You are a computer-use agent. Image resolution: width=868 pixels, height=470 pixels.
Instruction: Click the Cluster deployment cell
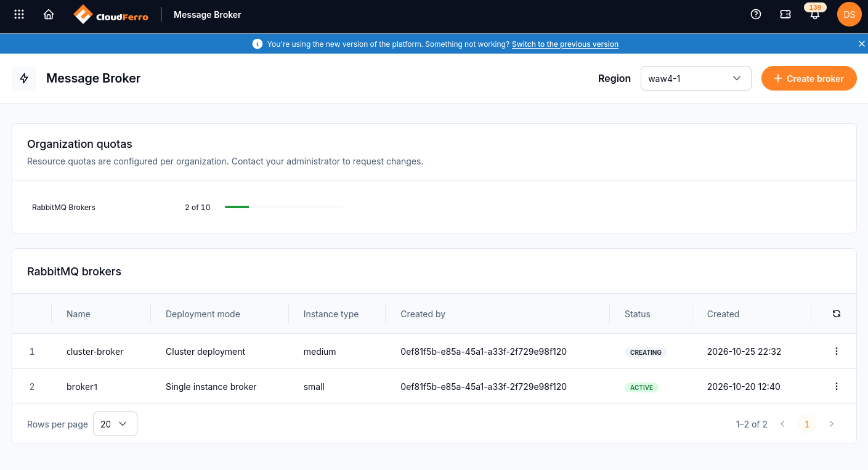pyautogui.click(x=205, y=351)
